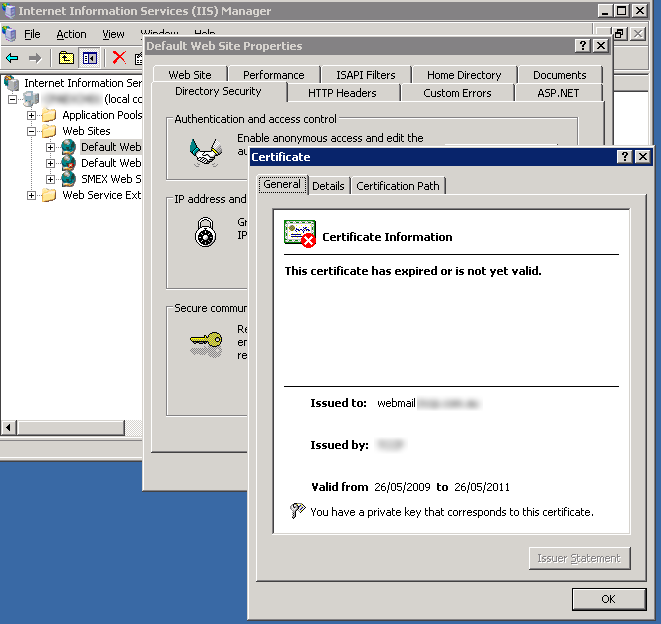Switch to the Details tab
661x624 pixels.
tap(328, 186)
